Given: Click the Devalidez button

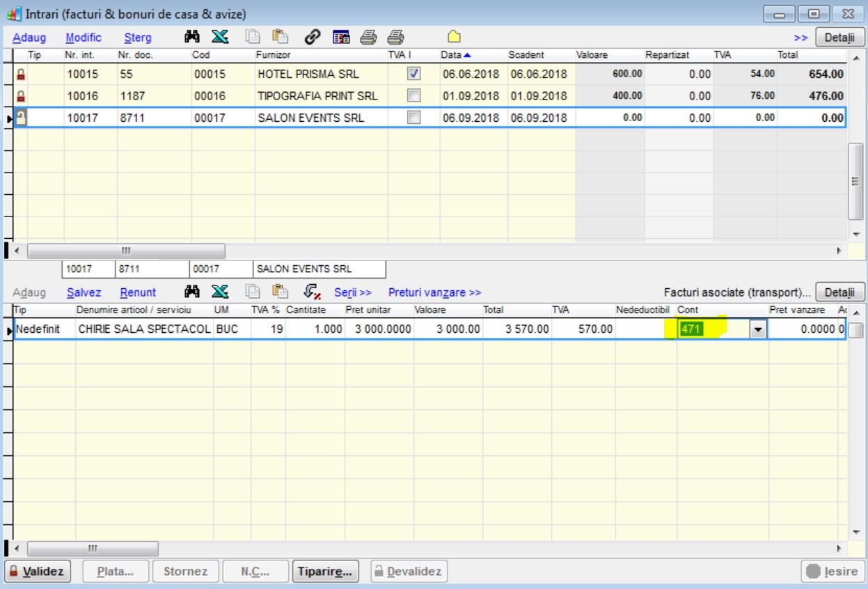Looking at the screenshot, I should point(409,572).
